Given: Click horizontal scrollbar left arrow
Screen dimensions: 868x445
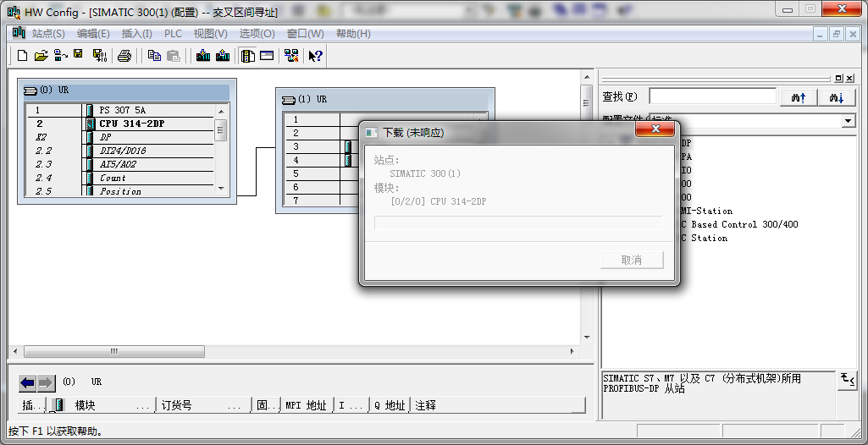Looking at the screenshot, I should click(15, 352).
